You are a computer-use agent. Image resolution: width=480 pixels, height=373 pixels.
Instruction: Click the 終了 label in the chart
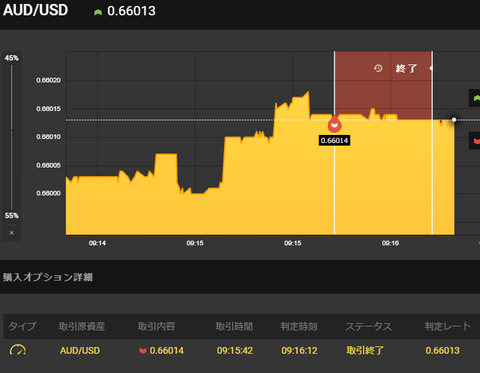pos(406,69)
